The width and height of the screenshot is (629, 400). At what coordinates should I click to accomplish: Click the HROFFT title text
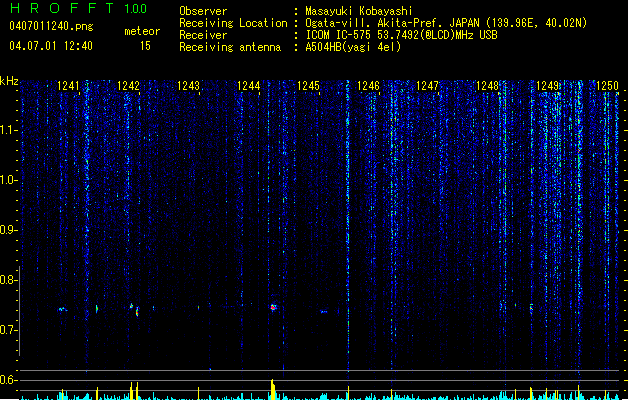click(62, 8)
